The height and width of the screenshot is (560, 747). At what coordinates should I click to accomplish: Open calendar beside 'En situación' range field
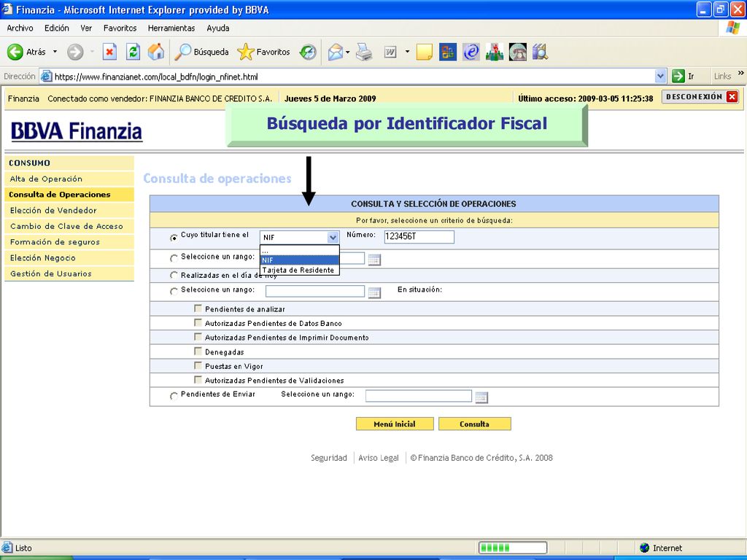click(x=374, y=292)
